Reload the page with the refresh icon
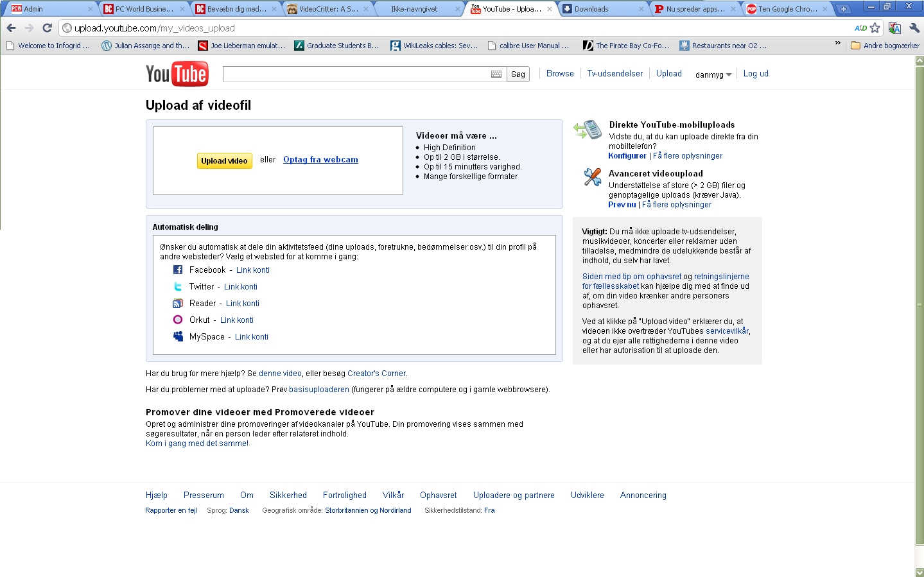 pos(47,28)
